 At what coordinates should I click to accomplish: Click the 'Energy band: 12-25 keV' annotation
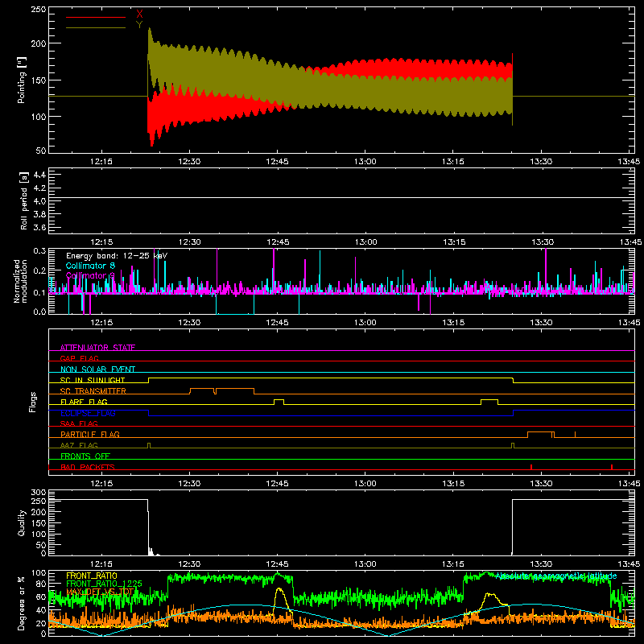[x=117, y=256]
